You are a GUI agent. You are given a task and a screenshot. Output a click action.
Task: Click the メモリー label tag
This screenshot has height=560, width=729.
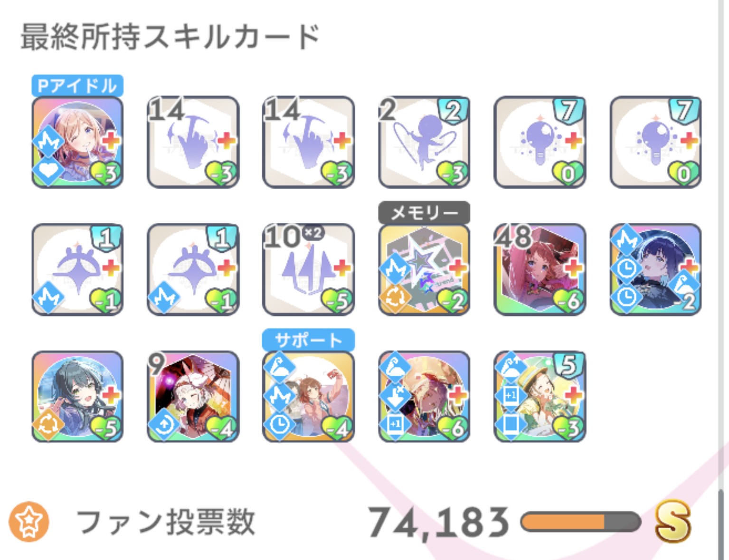click(x=424, y=213)
